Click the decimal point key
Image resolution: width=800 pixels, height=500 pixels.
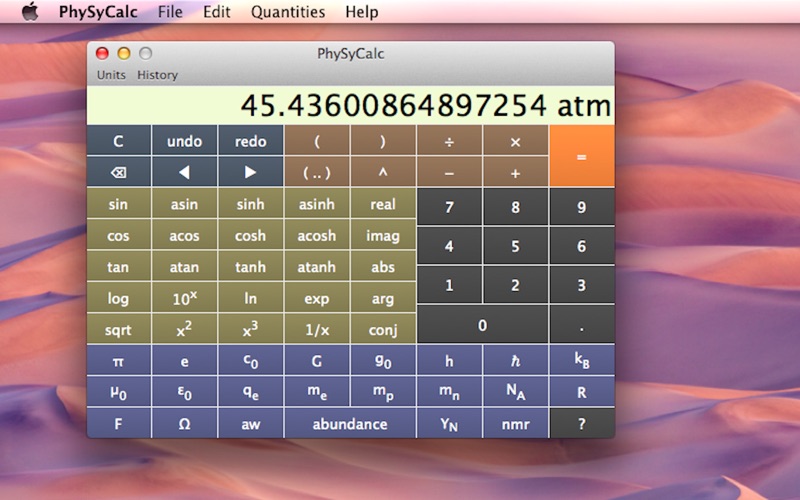[x=582, y=324]
